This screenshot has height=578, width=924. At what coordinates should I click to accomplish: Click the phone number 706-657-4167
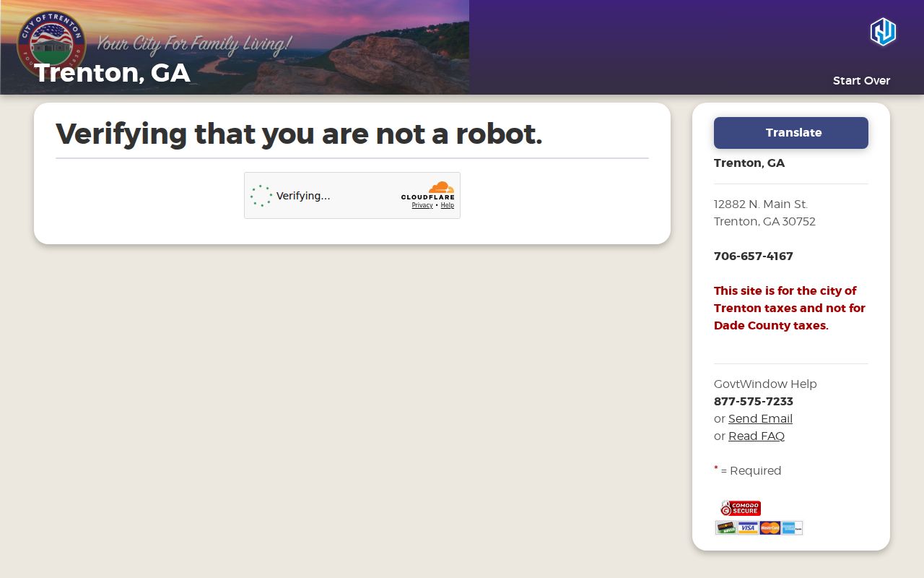754,256
